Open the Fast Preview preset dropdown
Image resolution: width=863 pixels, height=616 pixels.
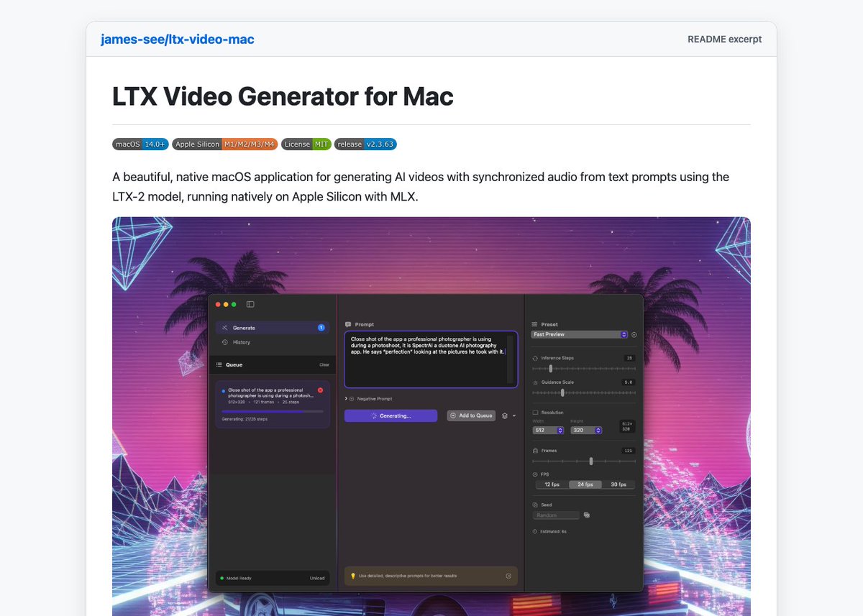click(x=580, y=335)
